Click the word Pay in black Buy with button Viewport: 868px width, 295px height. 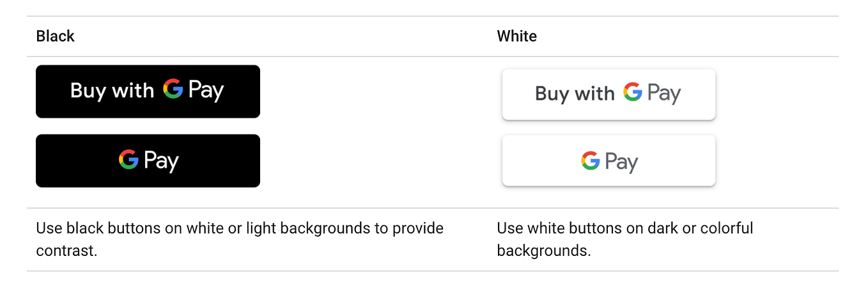point(206,91)
